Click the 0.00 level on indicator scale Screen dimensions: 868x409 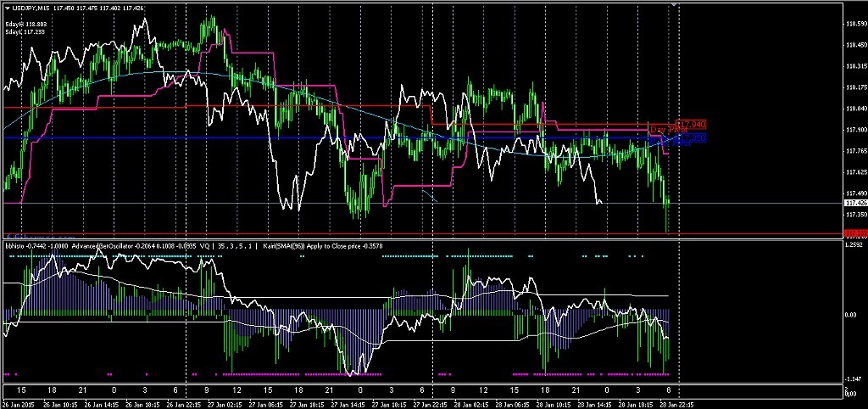(854, 315)
